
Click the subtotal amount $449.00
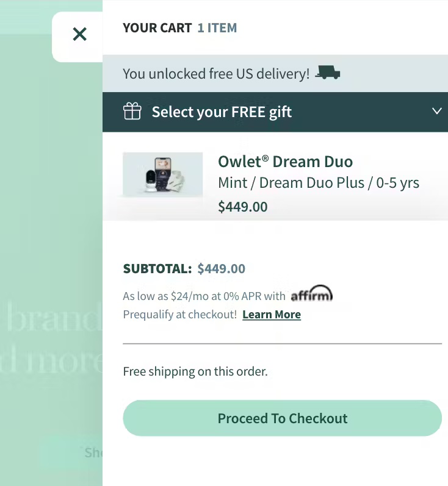[222, 269]
